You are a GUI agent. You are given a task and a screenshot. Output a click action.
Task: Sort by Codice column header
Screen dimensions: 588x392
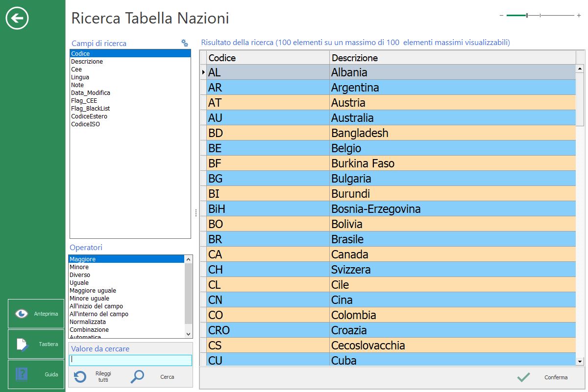(x=268, y=58)
